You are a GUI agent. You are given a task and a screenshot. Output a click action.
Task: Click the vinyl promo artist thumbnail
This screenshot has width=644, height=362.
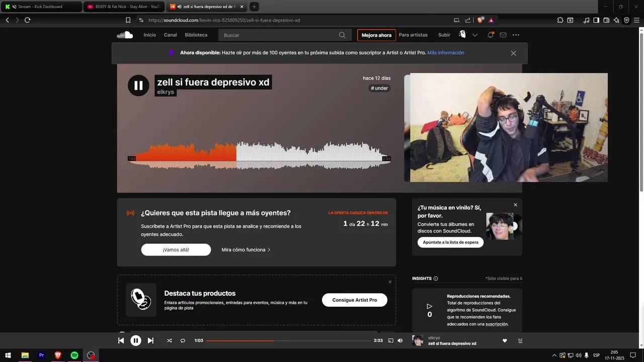pos(500,226)
